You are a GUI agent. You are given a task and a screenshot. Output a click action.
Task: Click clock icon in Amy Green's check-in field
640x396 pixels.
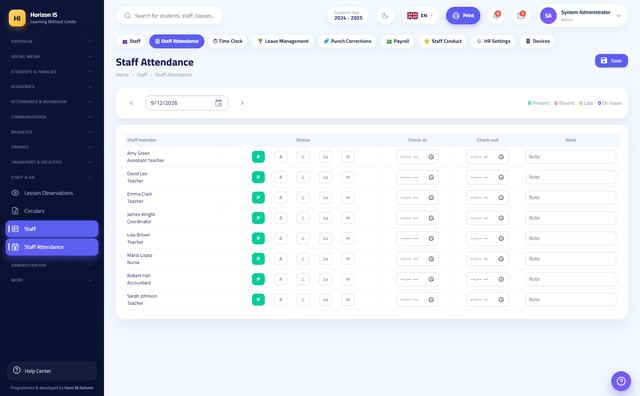pos(431,157)
